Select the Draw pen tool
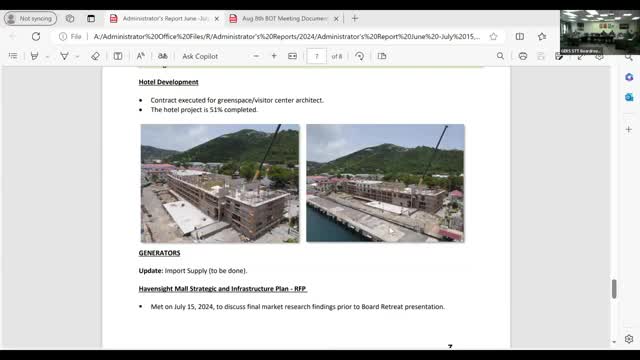 click(x=64, y=56)
